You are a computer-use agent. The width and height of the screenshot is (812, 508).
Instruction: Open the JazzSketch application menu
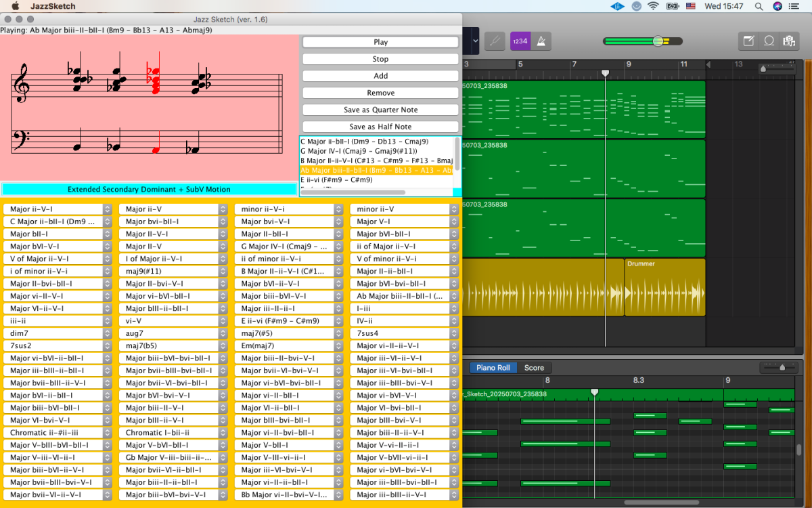point(53,6)
